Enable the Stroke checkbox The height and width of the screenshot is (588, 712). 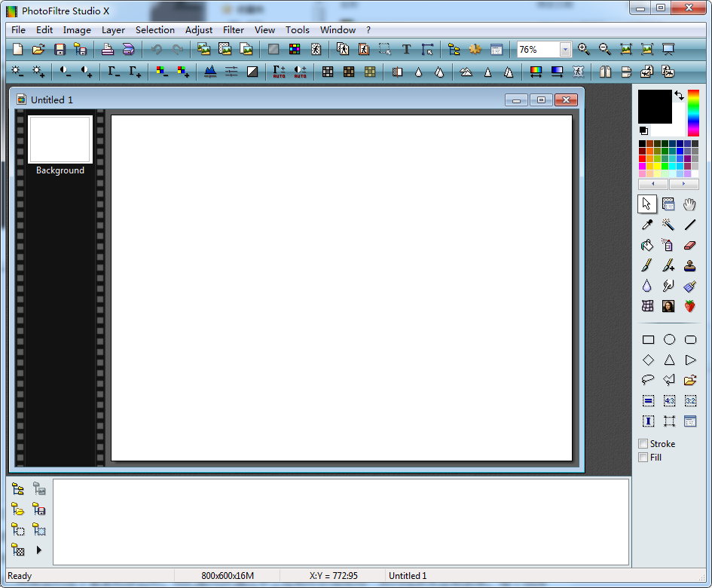tap(643, 444)
